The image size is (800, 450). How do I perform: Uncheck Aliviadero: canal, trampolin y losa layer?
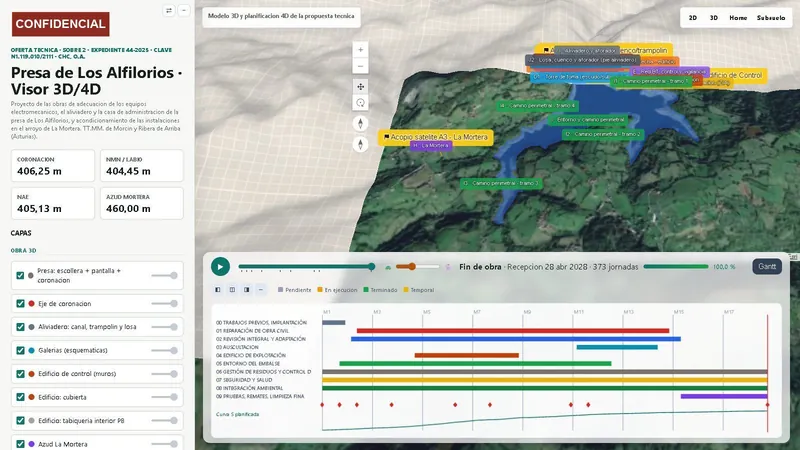point(20,327)
